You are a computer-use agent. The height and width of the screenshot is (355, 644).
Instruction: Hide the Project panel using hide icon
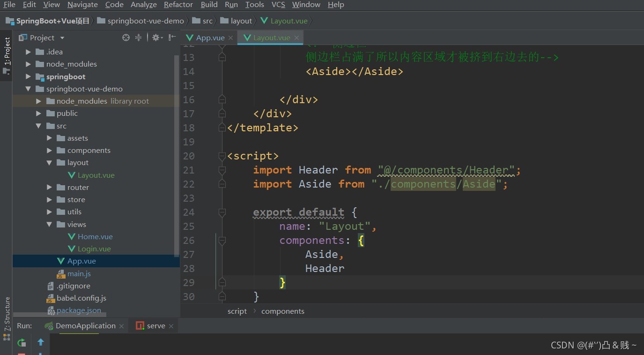pyautogui.click(x=172, y=38)
